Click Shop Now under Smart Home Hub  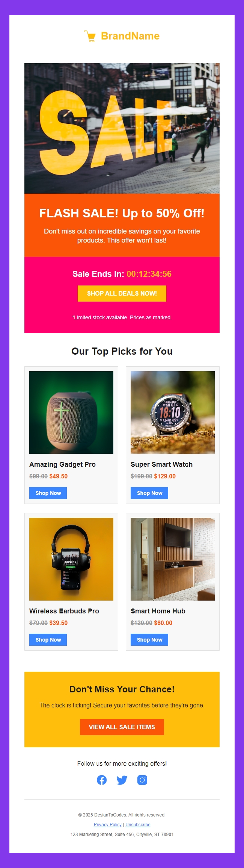point(149,639)
